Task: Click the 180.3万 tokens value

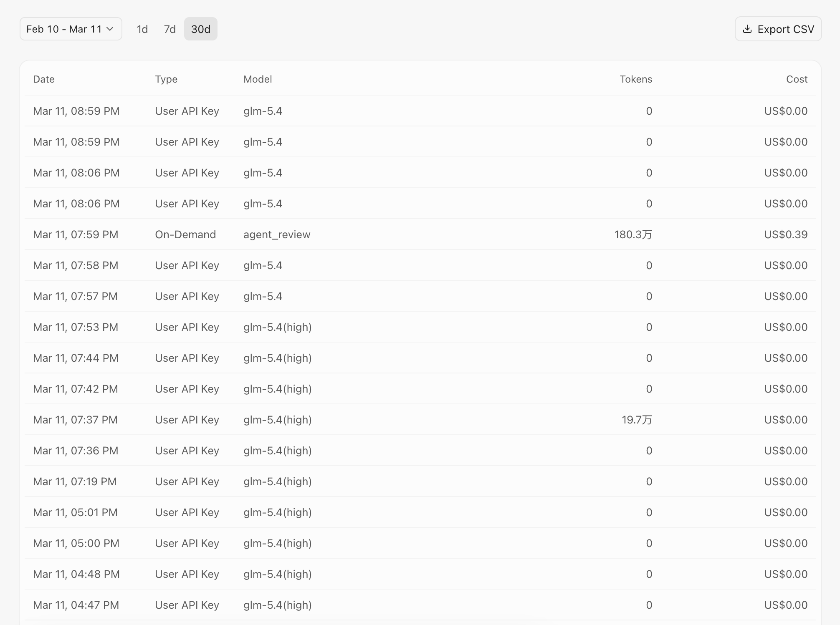Action: coord(633,234)
